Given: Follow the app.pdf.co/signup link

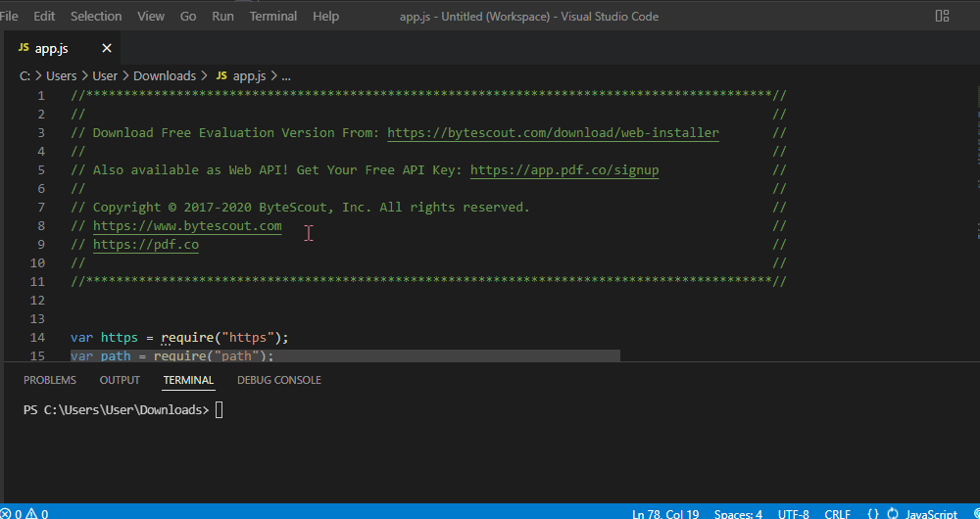Looking at the screenshot, I should (564, 170).
